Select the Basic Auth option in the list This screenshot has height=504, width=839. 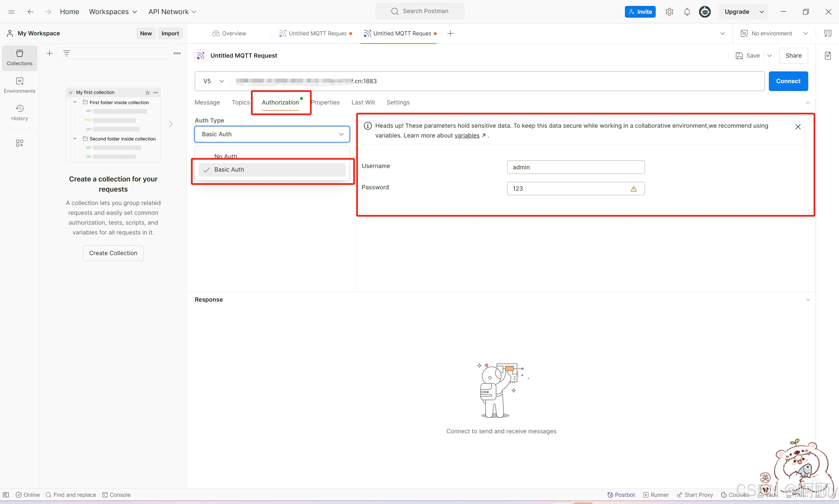[229, 169]
